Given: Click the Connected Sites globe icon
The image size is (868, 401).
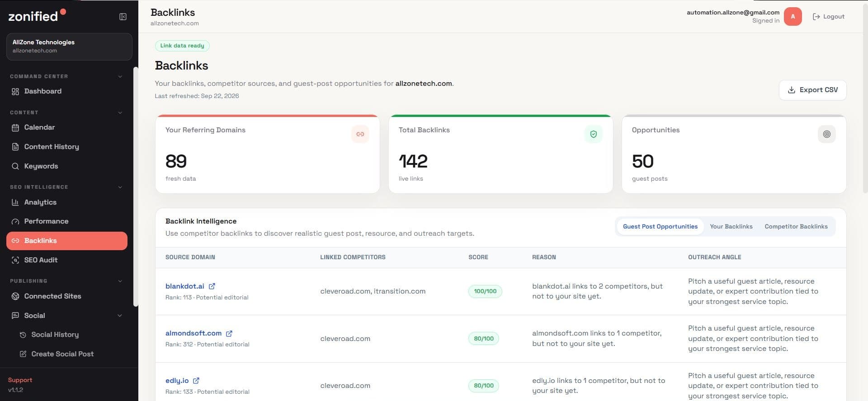Looking at the screenshot, I should coord(15,296).
